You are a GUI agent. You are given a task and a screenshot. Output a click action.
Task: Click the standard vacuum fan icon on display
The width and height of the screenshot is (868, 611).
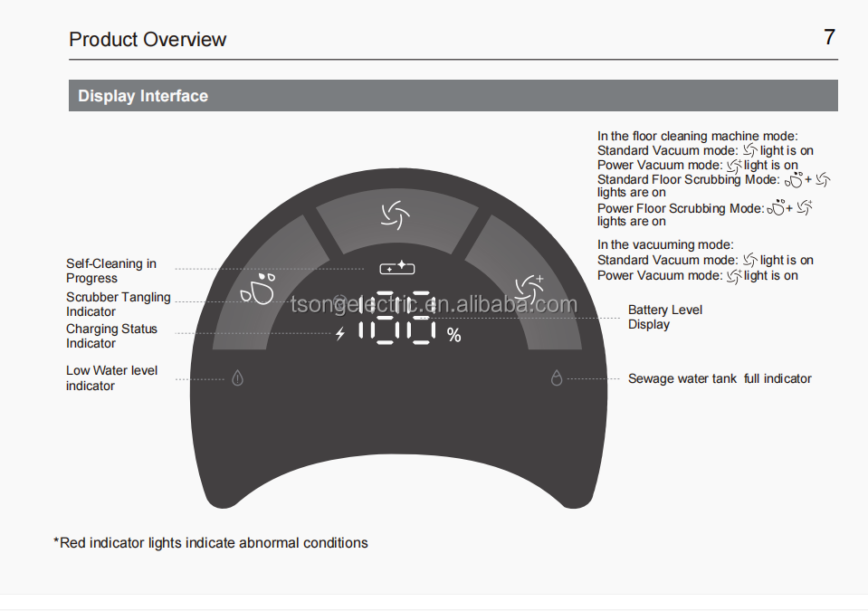click(x=396, y=215)
